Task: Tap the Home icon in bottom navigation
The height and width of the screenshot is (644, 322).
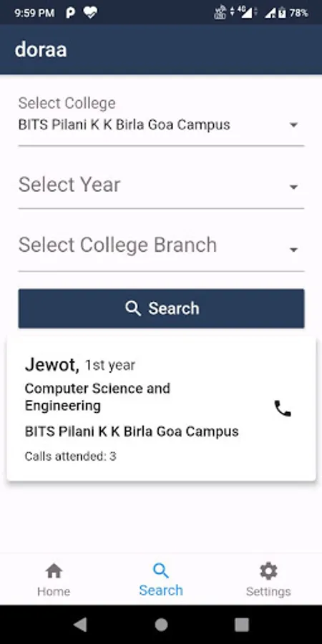Action: [x=54, y=571]
